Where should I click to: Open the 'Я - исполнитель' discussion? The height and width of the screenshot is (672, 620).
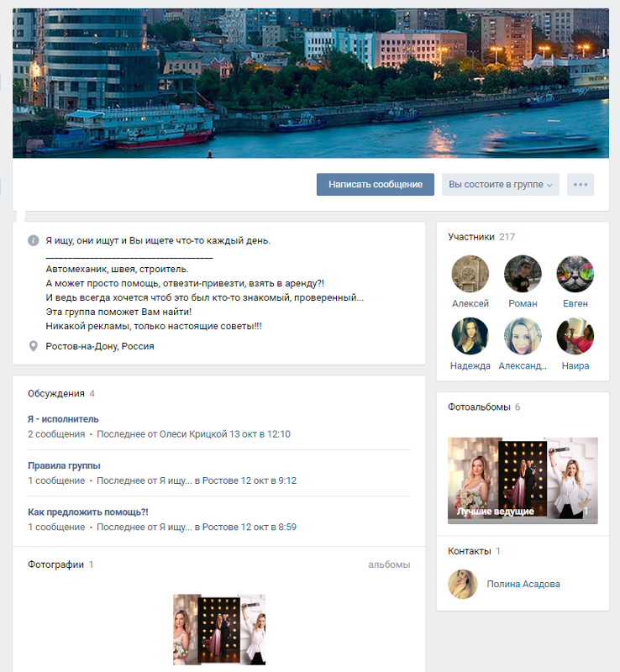coord(63,419)
